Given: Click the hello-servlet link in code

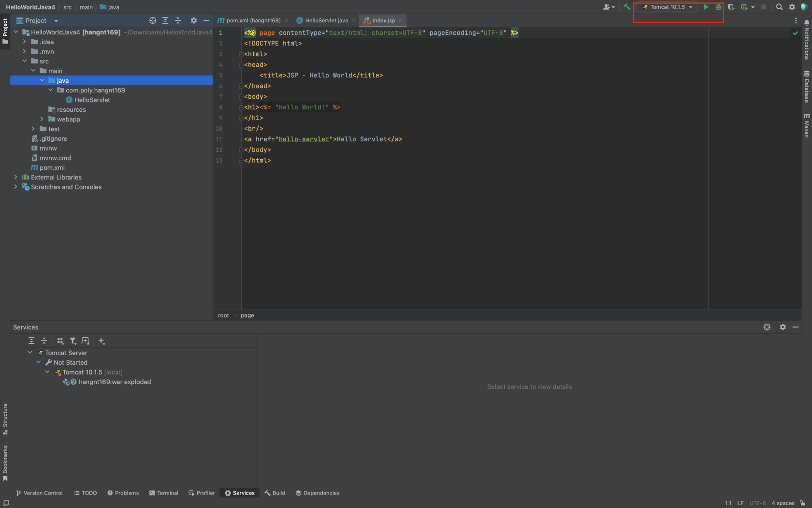Looking at the screenshot, I should tap(304, 139).
